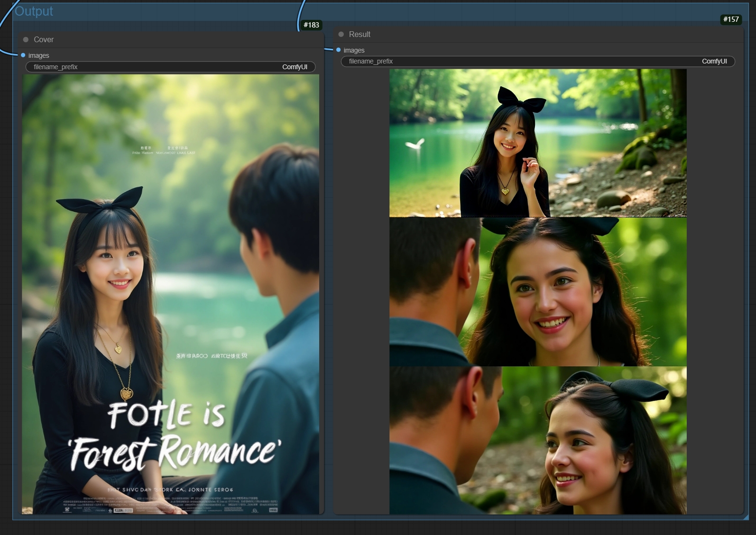The image size is (756, 535).
Task: Click the #157 node ID badge
Action: (731, 19)
